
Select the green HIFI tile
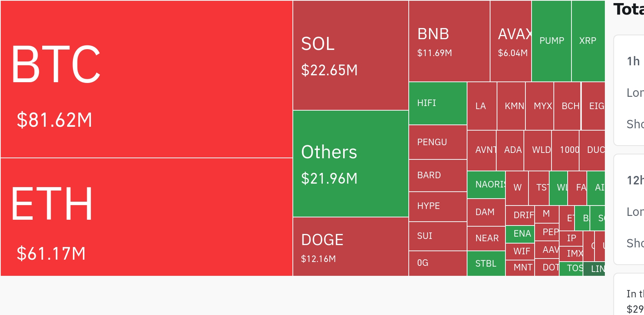coord(438,103)
